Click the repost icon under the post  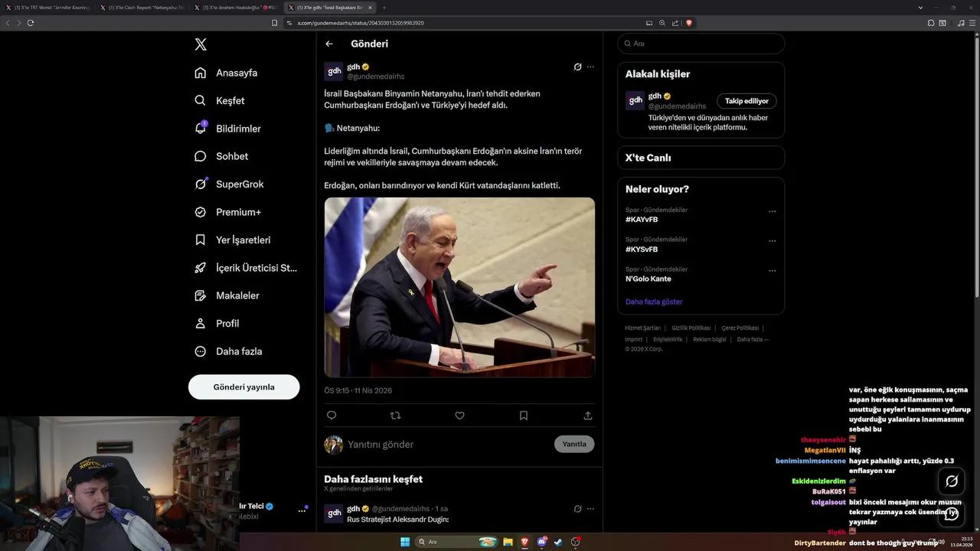point(395,416)
